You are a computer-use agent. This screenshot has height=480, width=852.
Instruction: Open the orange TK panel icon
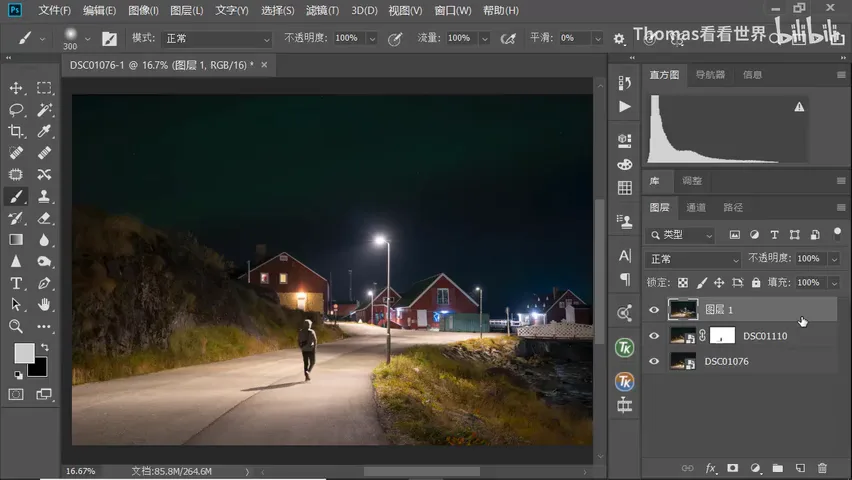tap(624, 382)
